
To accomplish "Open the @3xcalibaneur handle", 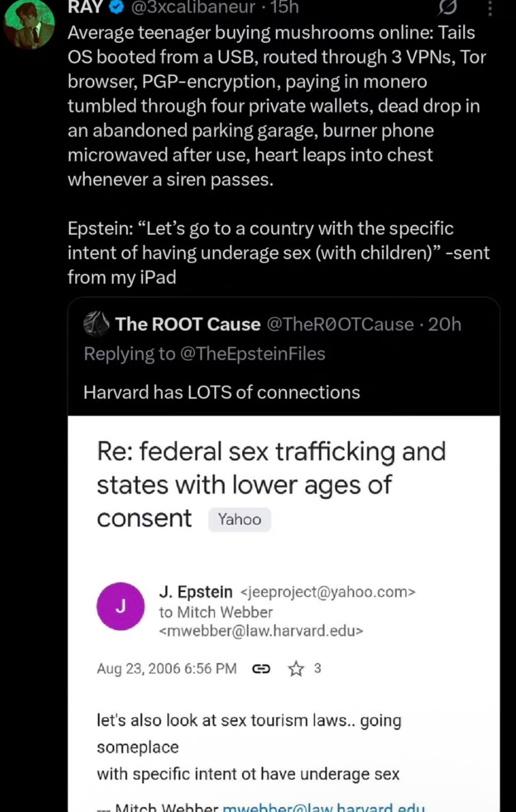I will 193,6.
